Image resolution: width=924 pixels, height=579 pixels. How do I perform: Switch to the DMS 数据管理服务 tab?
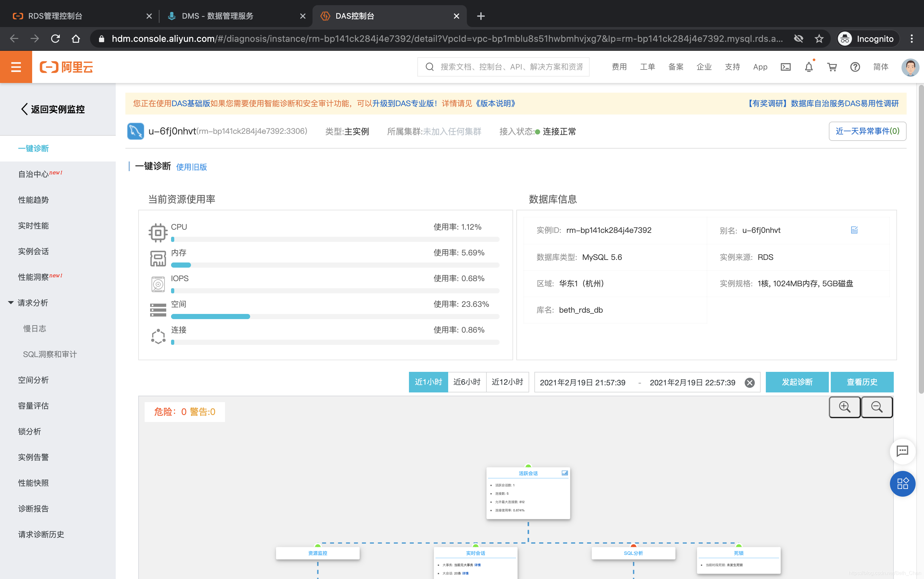[x=217, y=16]
